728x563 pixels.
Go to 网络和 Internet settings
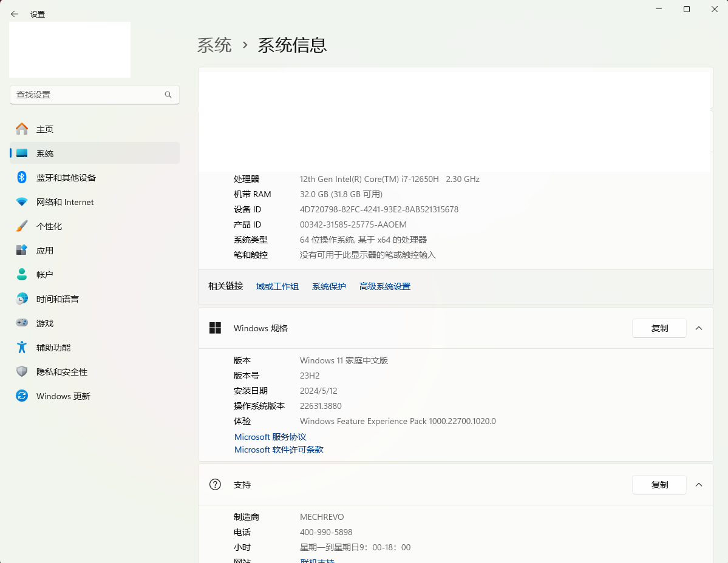pyautogui.click(x=95, y=202)
